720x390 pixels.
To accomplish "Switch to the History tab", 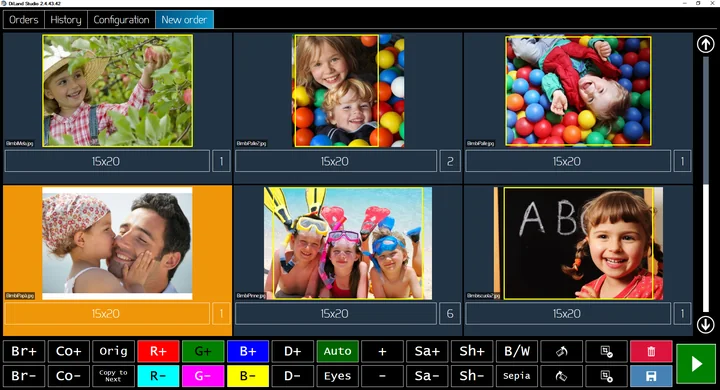I will (66, 20).
